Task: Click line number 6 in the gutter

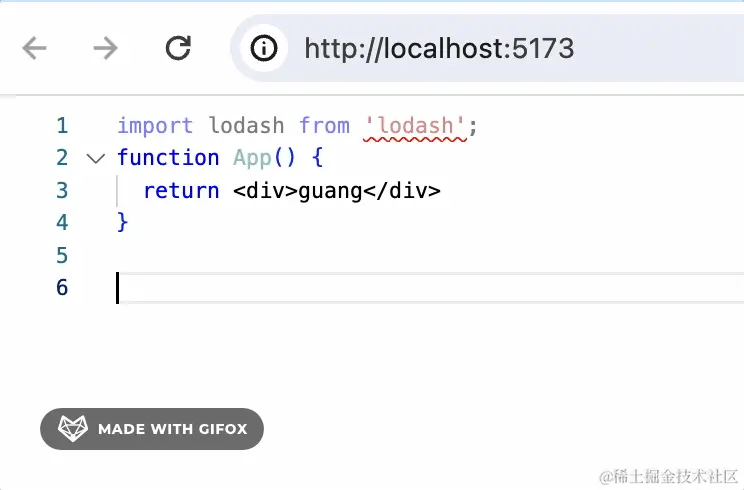Action: (62, 287)
